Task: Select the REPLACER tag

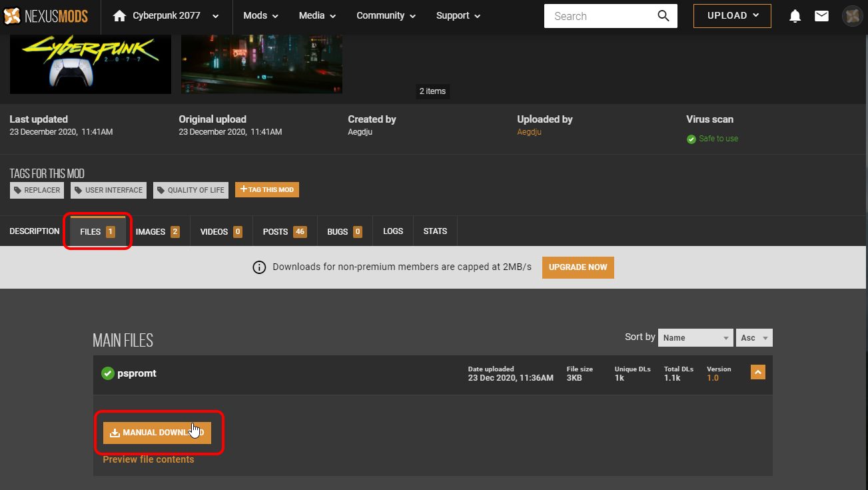Action: [x=37, y=190]
